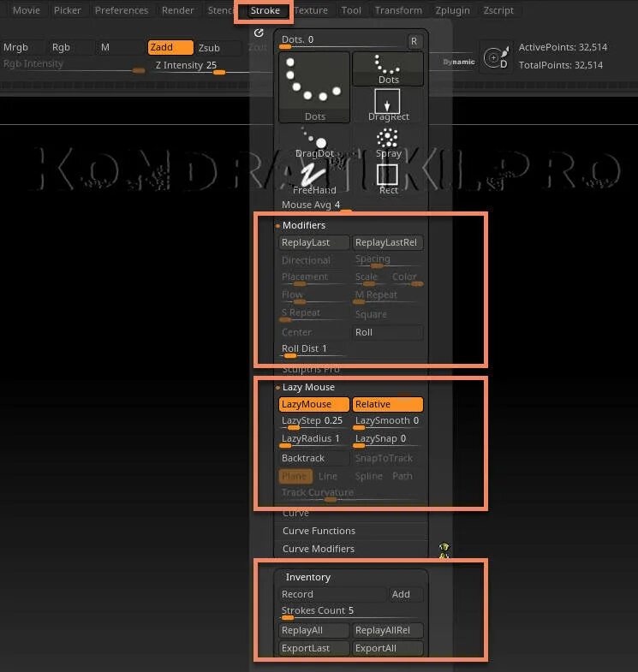Toggle the Zadd mode button

tap(170, 47)
